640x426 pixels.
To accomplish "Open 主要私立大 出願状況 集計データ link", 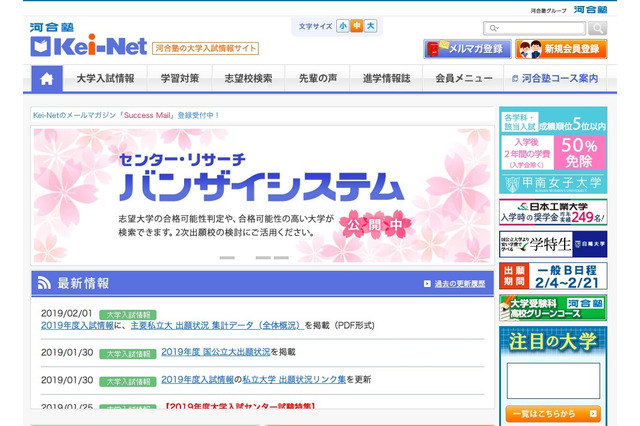I will pos(217,326).
